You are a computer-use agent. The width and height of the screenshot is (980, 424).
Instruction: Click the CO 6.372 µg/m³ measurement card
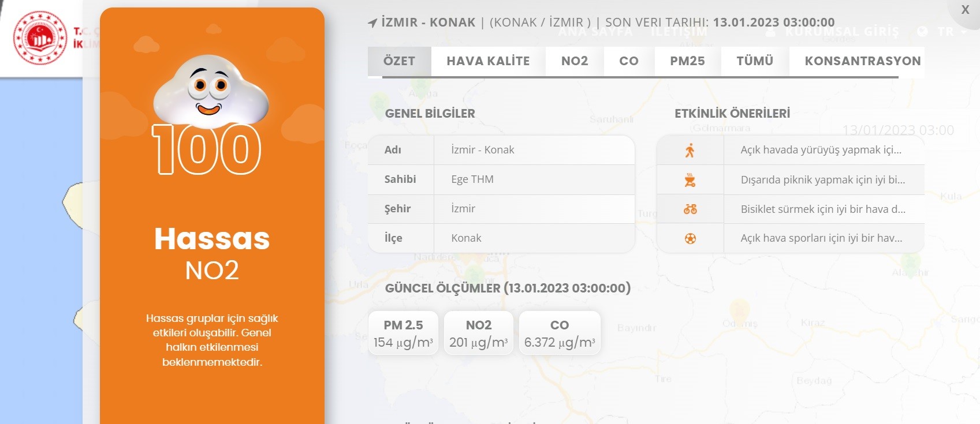pos(559,333)
